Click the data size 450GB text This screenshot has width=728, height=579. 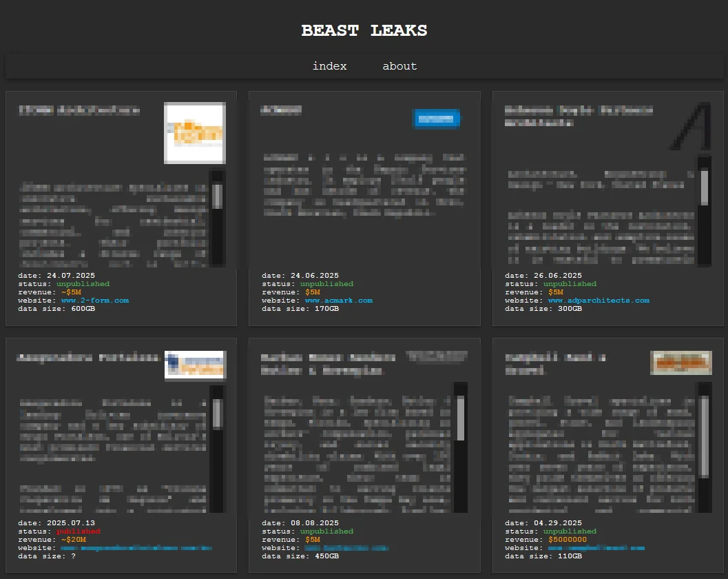click(x=300, y=556)
